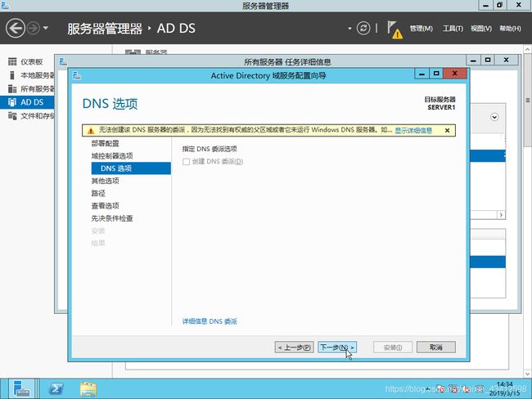Select the DNS 选项 wizard step
Screen dimensions: 532x399
pyautogui.click(x=131, y=168)
